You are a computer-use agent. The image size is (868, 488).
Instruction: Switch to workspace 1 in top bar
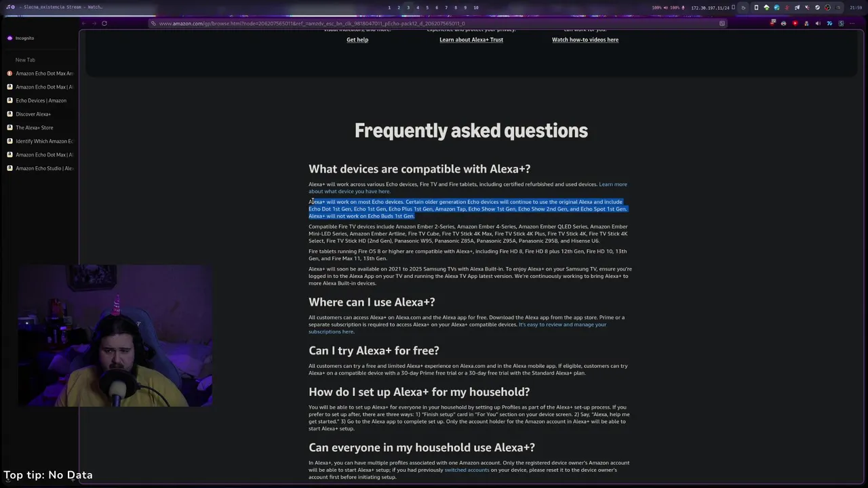(389, 7)
